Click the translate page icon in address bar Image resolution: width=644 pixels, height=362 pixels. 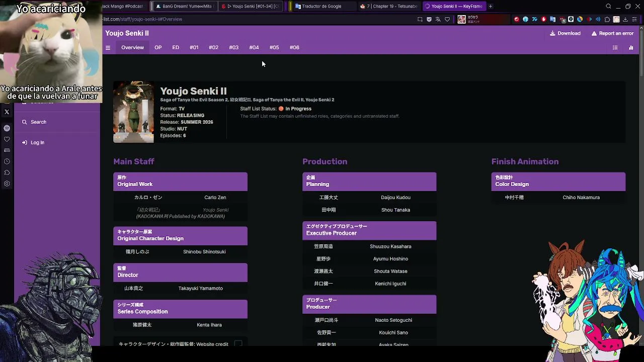tap(438, 19)
